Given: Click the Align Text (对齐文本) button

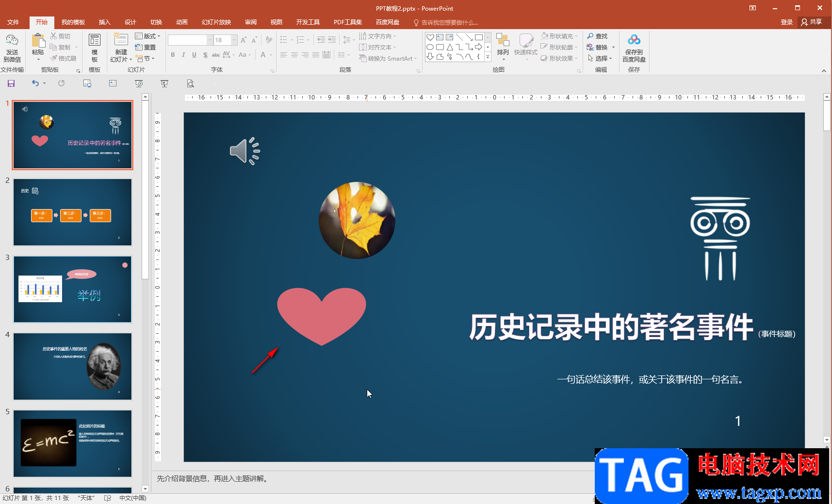Looking at the screenshot, I should tap(376, 47).
